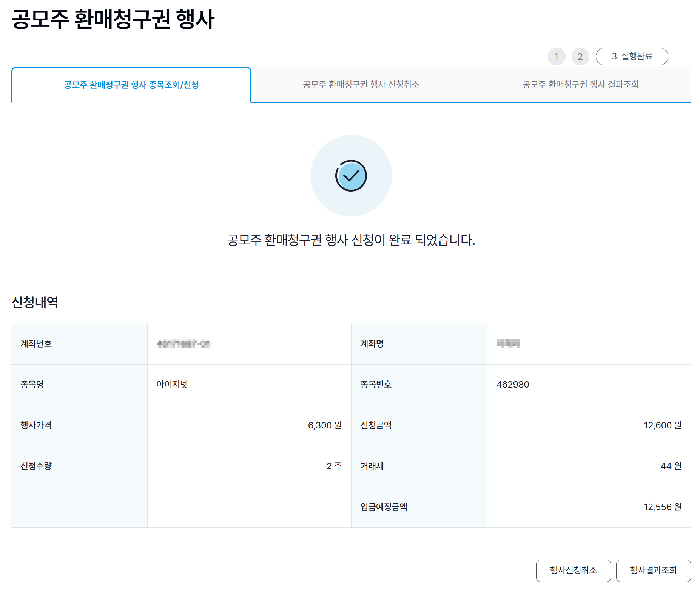The height and width of the screenshot is (592, 700).
Task: Click the '3. 실행완료' step badge
Action: [631, 56]
